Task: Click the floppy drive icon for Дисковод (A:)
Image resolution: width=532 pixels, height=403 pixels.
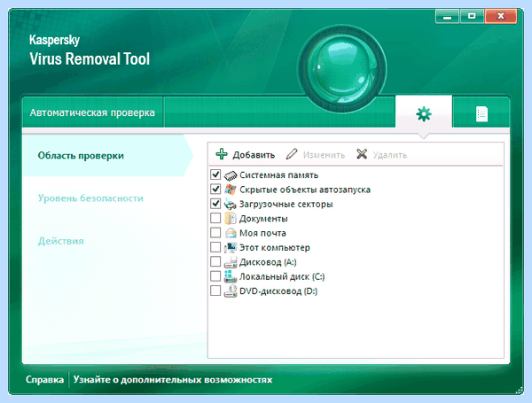Action: [x=231, y=262]
